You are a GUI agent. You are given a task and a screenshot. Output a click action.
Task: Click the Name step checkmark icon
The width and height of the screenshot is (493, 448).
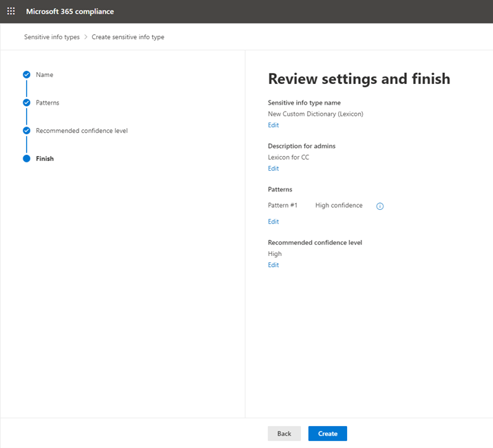(27, 74)
